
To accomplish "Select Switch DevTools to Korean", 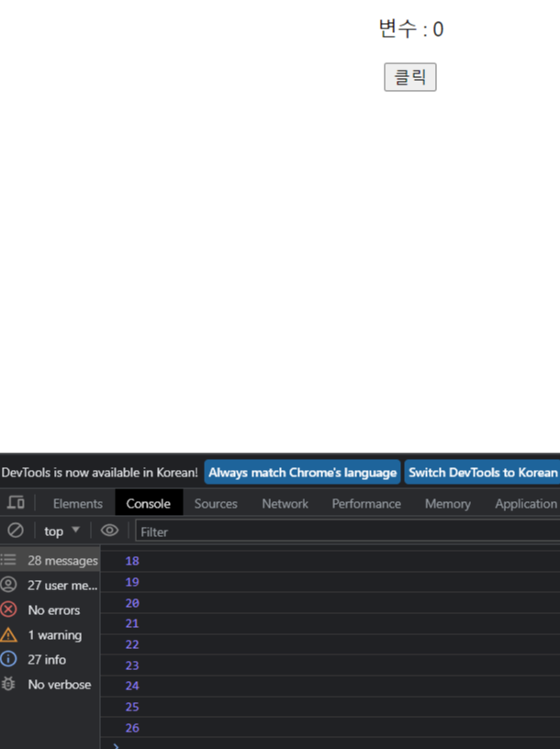I will point(483,473).
